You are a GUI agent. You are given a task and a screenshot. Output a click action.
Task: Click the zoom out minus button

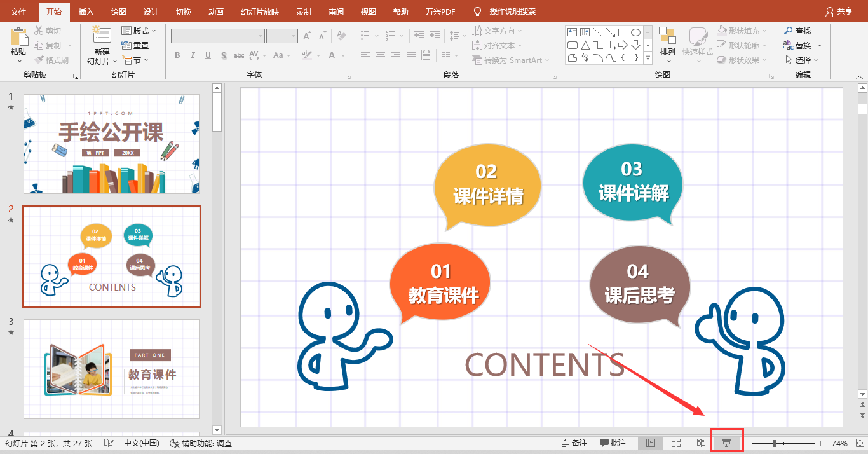(747, 443)
